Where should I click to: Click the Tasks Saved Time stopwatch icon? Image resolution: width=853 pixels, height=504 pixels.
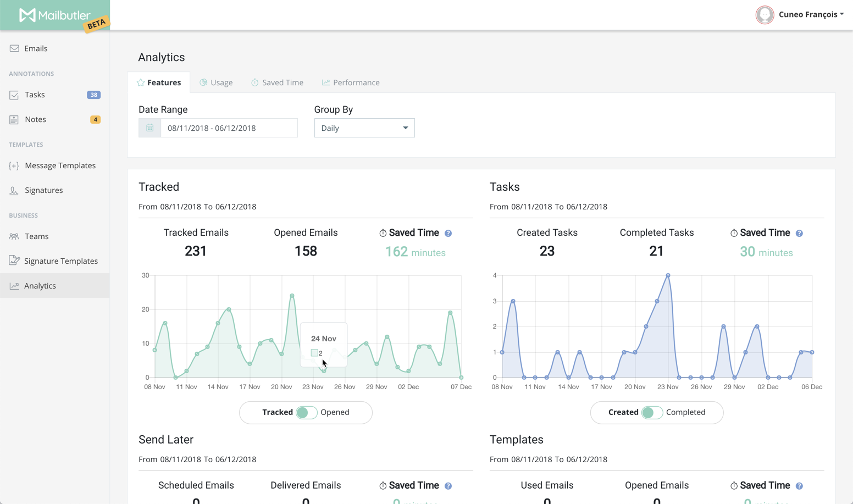coord(734,233)
